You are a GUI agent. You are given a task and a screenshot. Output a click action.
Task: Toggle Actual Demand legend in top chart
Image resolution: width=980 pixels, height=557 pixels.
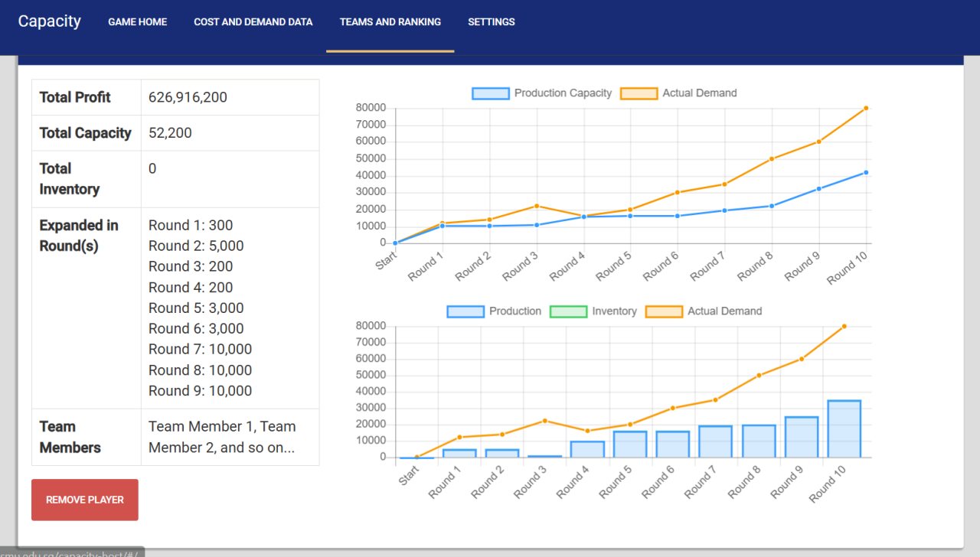point(678,93)
